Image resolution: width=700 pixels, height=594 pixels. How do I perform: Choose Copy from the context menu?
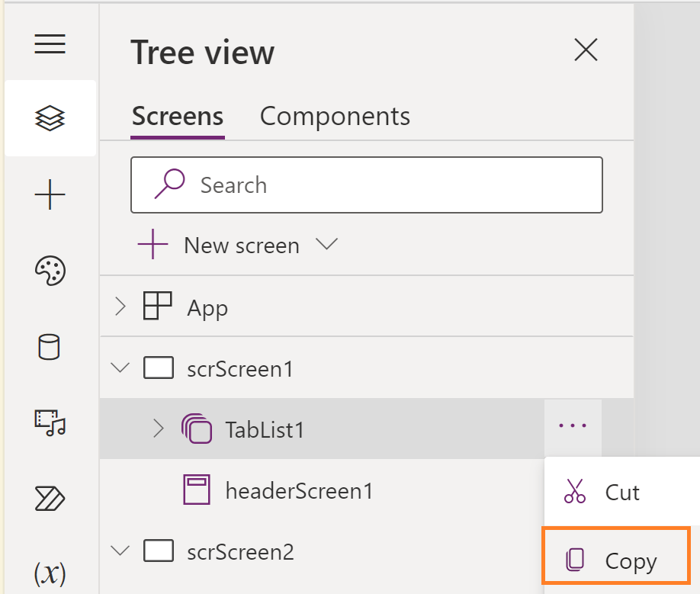(x=615, y=561)
